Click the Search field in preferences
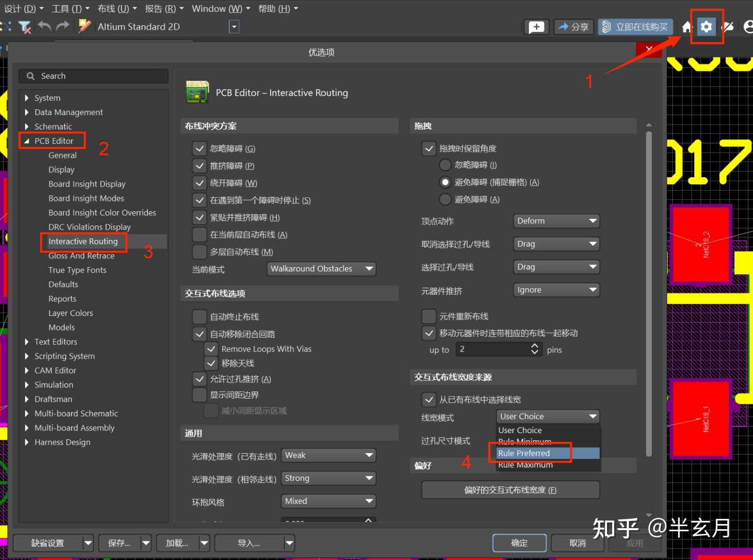The image size is (753, 560). pyautogui.click(x=94, y=76)
